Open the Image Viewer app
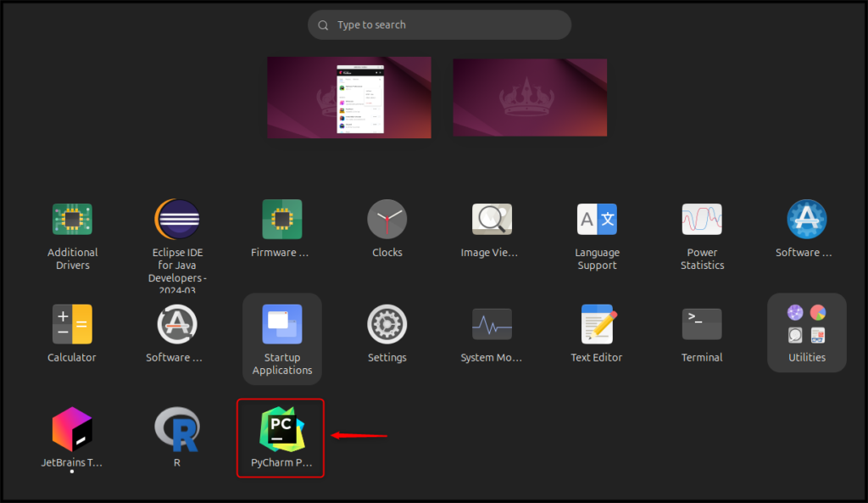 click(492, 219)
